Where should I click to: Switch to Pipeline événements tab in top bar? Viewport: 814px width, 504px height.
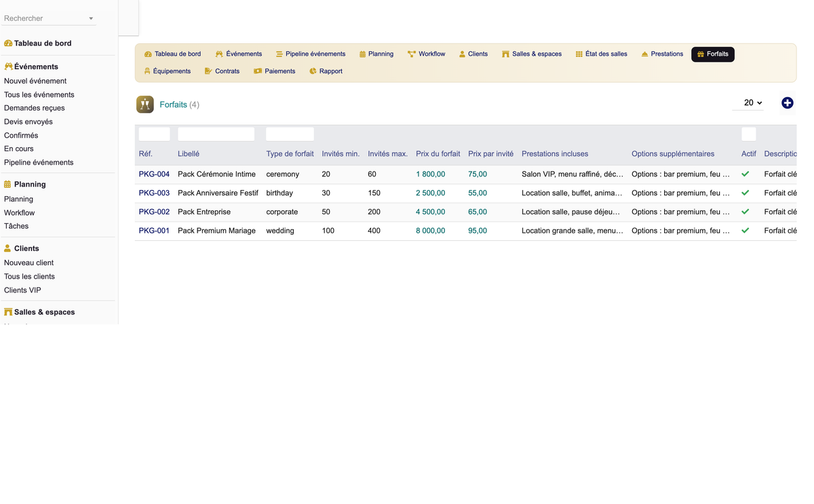[x=310, y=54]
